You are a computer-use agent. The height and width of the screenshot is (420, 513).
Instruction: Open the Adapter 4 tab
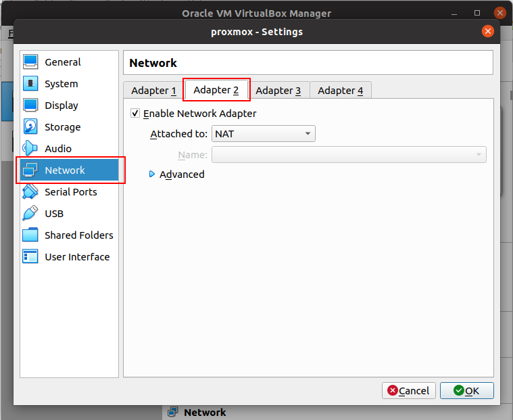pyautogui.click(x=340, y=91)
